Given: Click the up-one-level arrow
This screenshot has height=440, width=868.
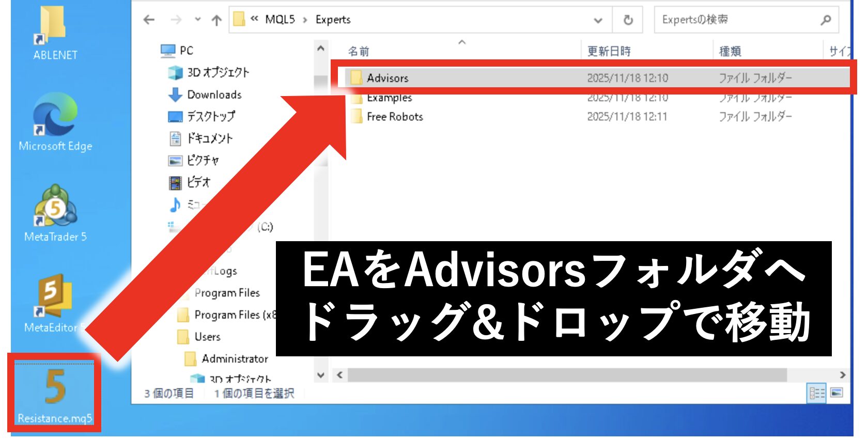Looking at the screenshot, I should tap(216, 20).
